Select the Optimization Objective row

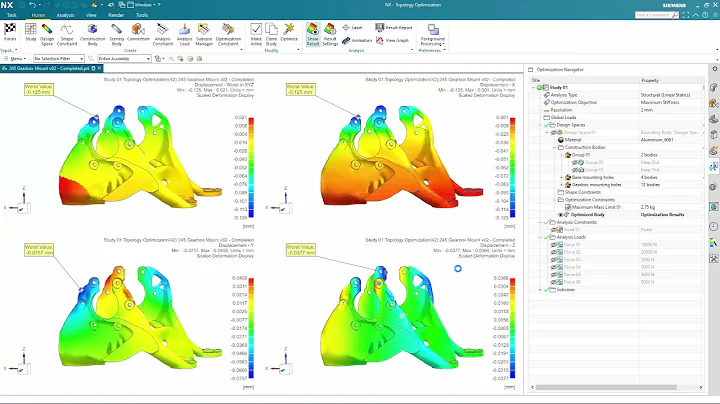tap(617, 102)
